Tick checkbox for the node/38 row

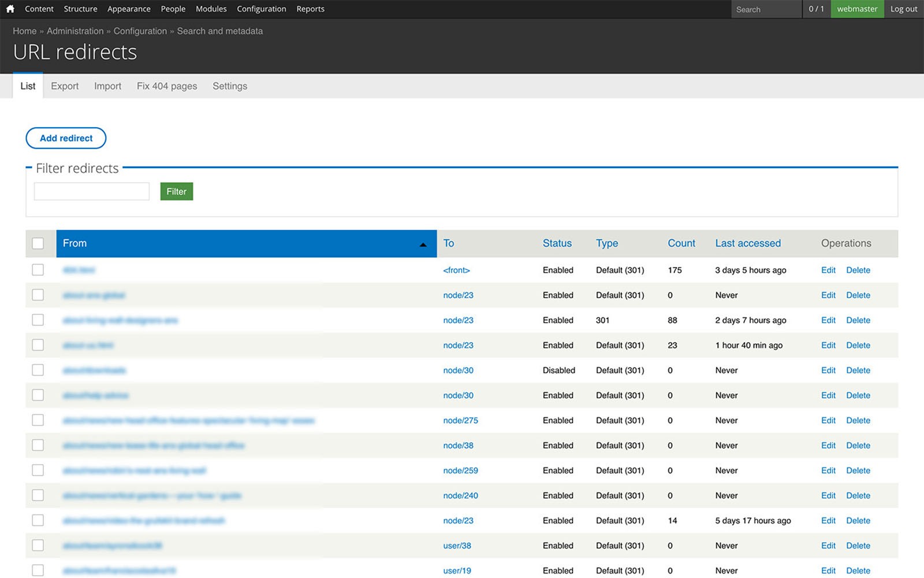click(x=38, y=445)
